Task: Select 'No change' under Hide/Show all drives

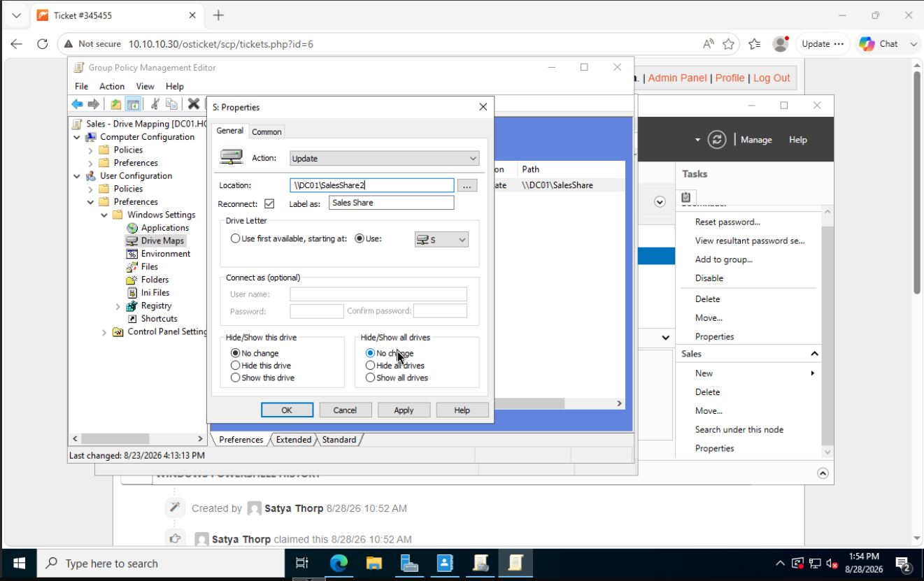Action: click(370, 353)
